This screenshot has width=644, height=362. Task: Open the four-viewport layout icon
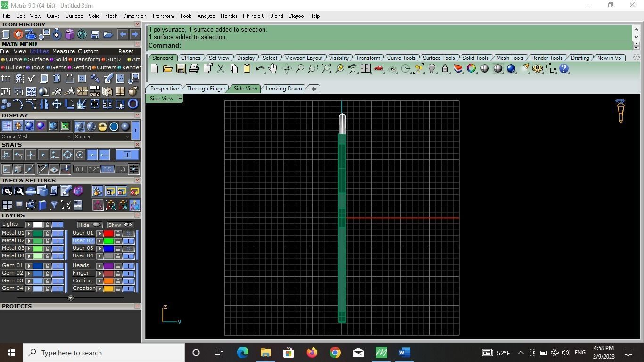[365, 69]
